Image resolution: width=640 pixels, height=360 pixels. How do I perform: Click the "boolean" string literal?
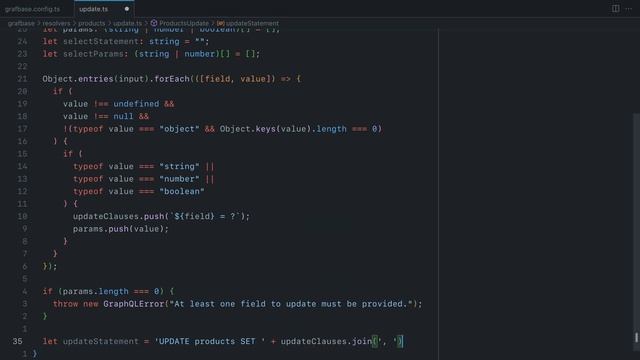182,191
